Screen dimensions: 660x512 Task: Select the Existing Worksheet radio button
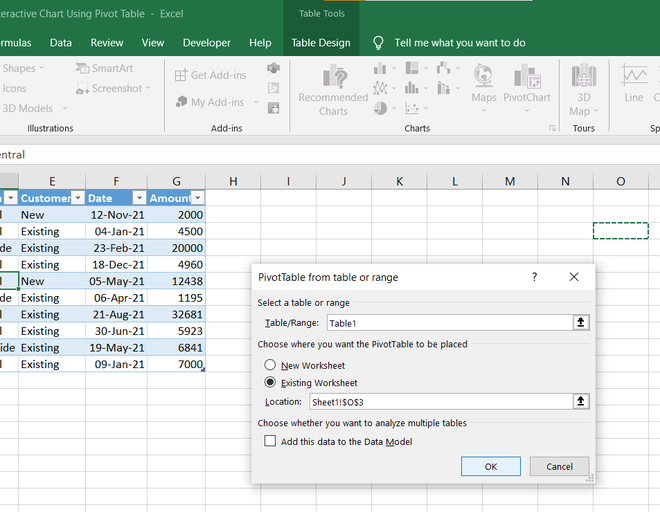270,382
